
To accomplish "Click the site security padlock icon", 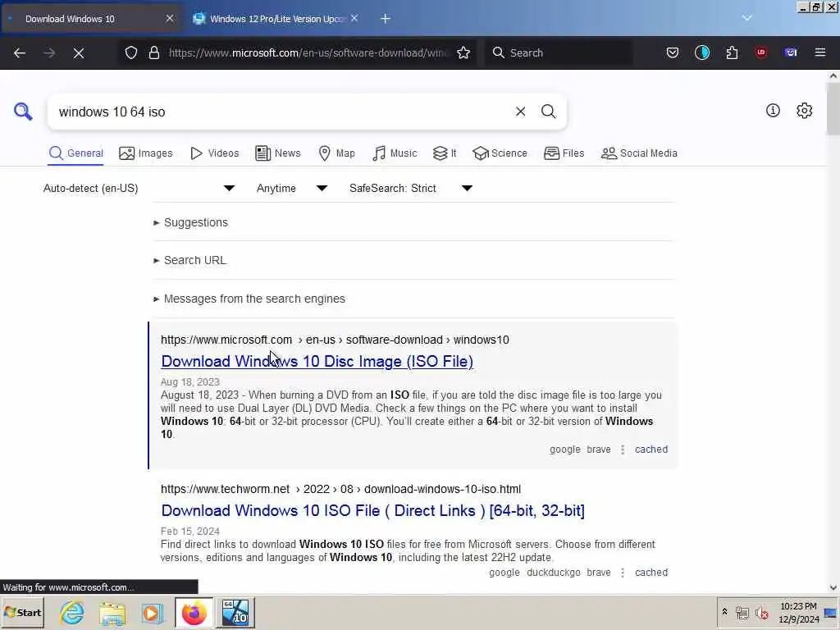I will click(153, 52).
